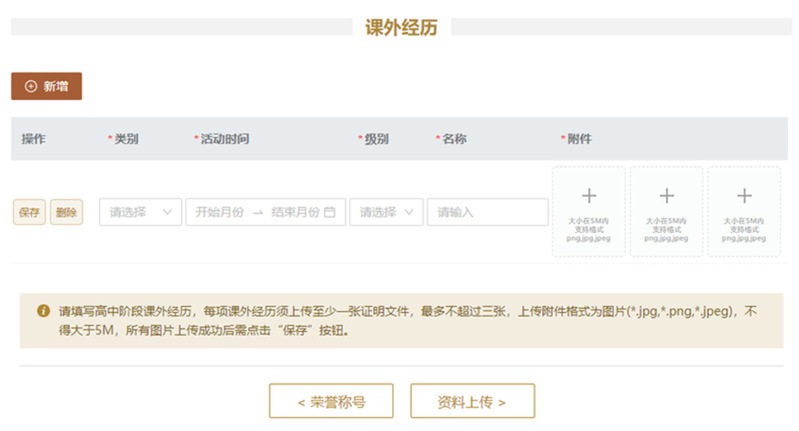Expand the 级别 请选择 dropdown
The width and height of the screenshot is (799, 431).
[386, 212]
